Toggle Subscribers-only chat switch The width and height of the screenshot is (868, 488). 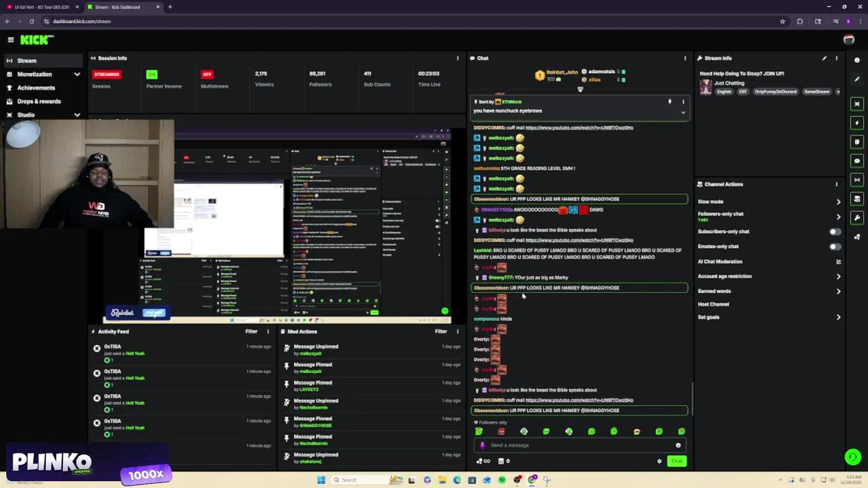[835, 232]
